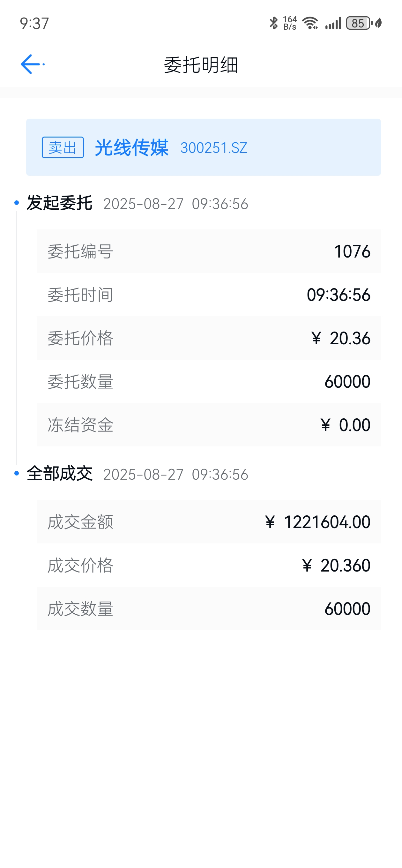This screenshot has width=402, height=868.
Task: Tap the Wi-Fi status icon
Action: tap(310, 23)
